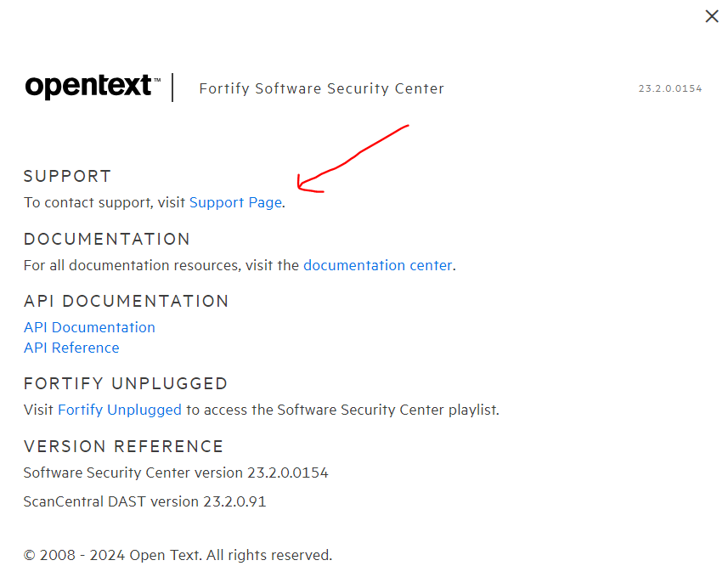The height and width of the screenshot is (583, 728).
Task: Click the VERSION REFERENCE heading
Action: coord(123,446)
